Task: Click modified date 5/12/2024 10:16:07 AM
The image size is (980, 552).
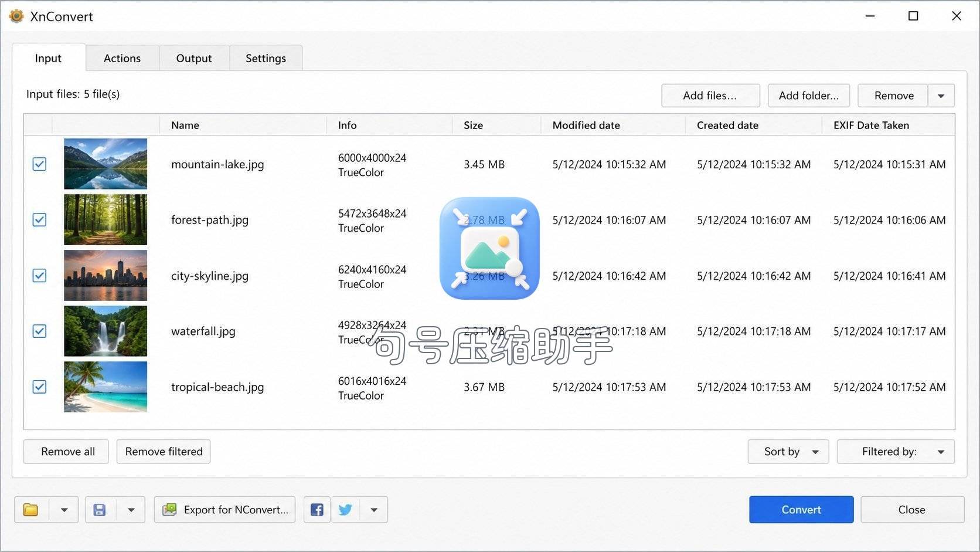Action: tap(609, 221)
